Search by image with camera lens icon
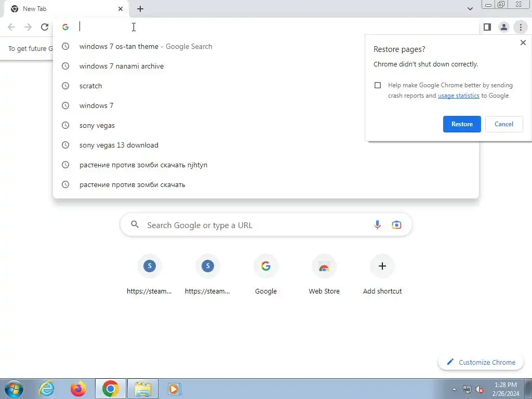Viewport: 532px width, 399px height. [396, 224]
